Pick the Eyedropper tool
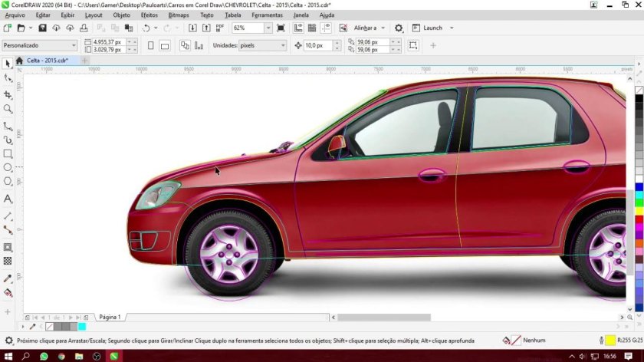The image size is (644, 362). tap(8, 278)
